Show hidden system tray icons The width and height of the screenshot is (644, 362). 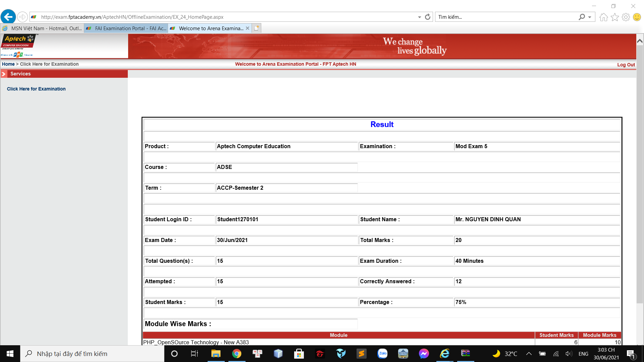529,354
